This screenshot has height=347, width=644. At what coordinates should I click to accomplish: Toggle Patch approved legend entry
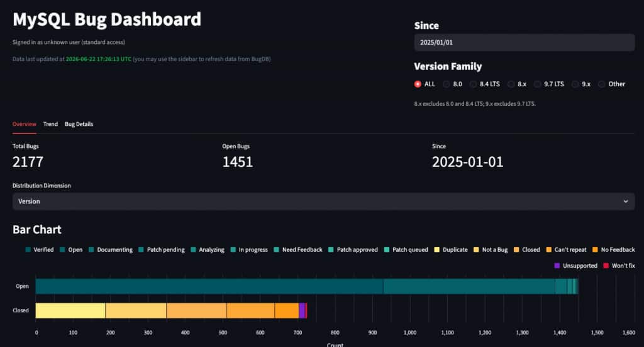353,249
